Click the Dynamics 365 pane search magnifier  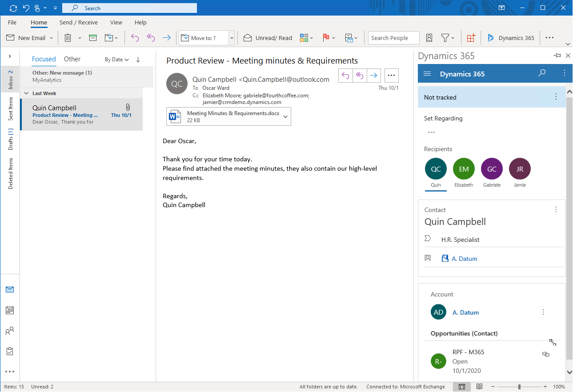coord(542,73)
